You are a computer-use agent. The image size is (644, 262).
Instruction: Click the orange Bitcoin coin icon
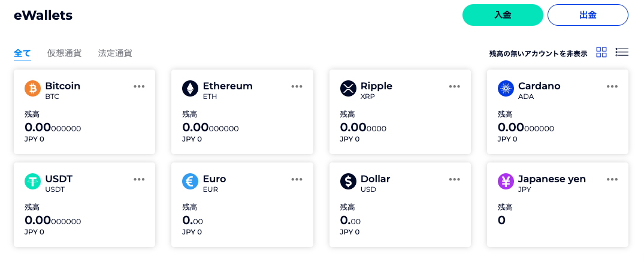(x=32, y=88)
